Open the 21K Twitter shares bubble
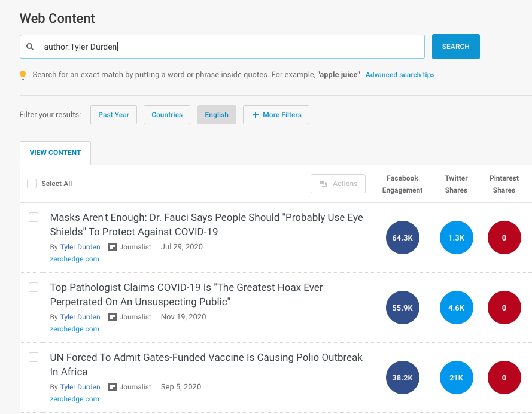This screenshot has width=532, height=414. coord(456,378)
